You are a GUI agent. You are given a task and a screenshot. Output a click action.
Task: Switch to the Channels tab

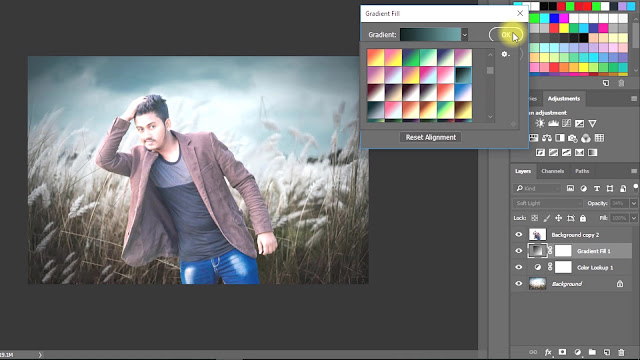[x=552, y=171]
